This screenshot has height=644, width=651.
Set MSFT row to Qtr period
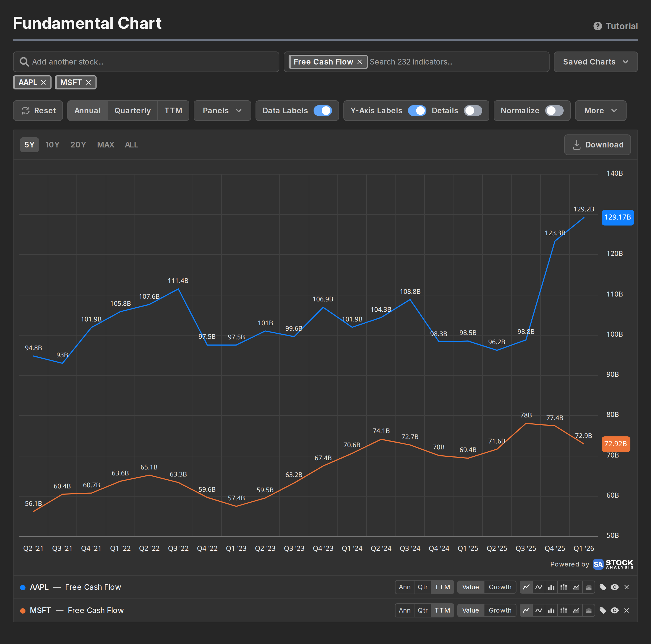(x=423, y=610)
